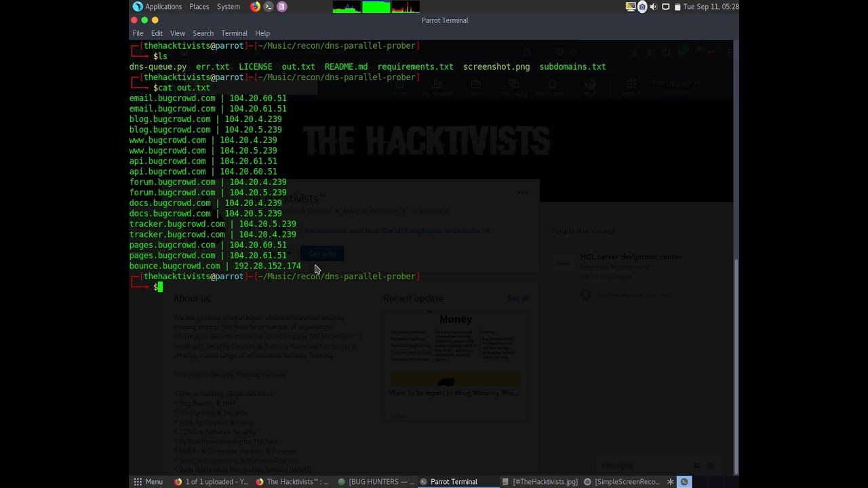
Task: Click the purple notes launcher icon in panel
Action: (282, 7)
